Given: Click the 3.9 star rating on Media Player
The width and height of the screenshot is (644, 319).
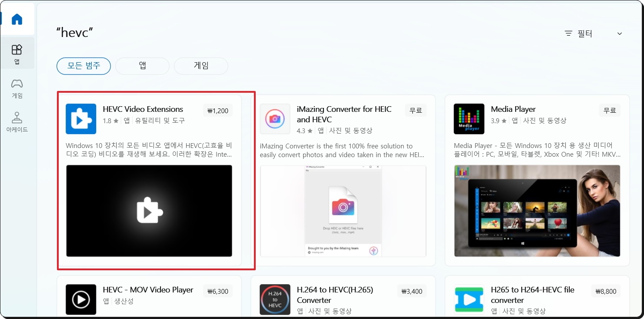Looking at the screenshot, I should (499, 121).
